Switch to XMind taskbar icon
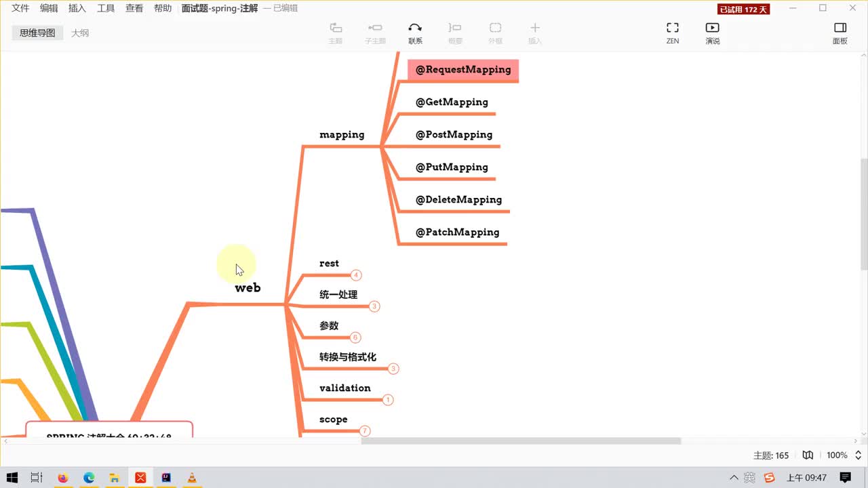 click(x=140, y=478)
